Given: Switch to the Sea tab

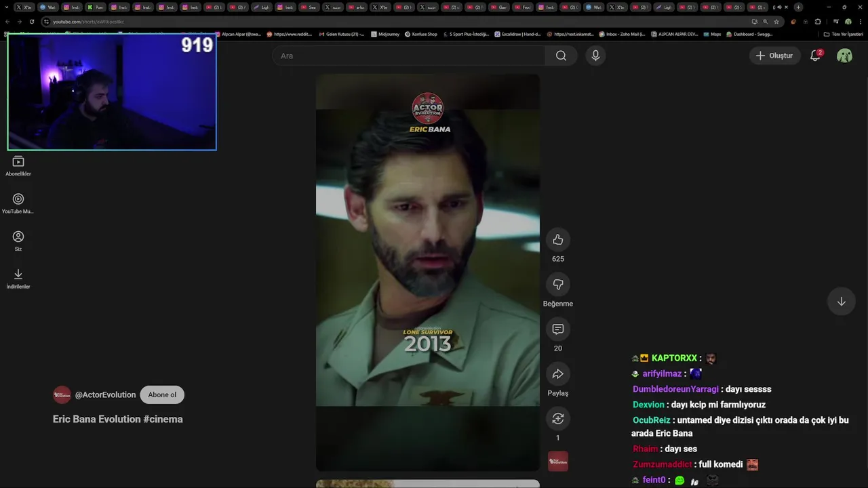Looking at the screenshot, I should 309,7.
